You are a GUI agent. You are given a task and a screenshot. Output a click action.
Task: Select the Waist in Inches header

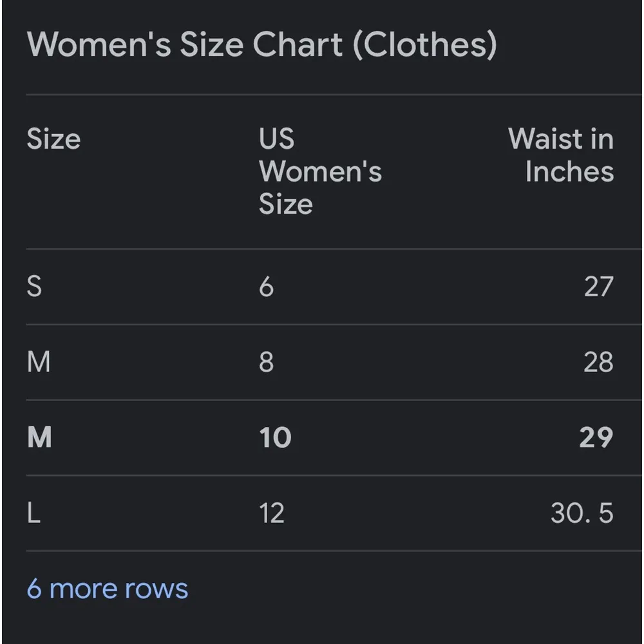tap(561, 155)
